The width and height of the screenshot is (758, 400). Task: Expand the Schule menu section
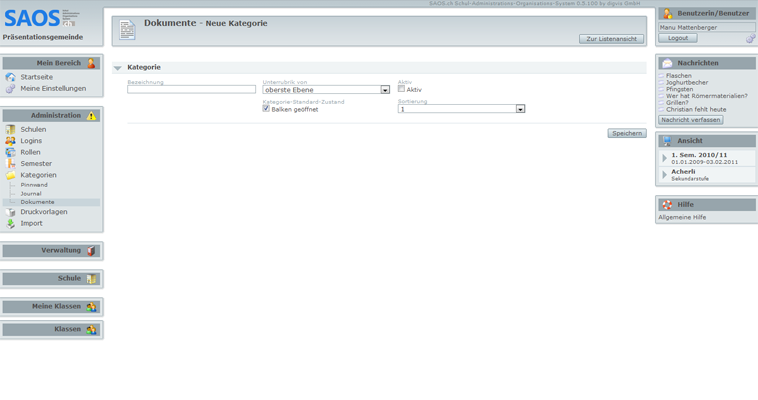pos(52,279)
